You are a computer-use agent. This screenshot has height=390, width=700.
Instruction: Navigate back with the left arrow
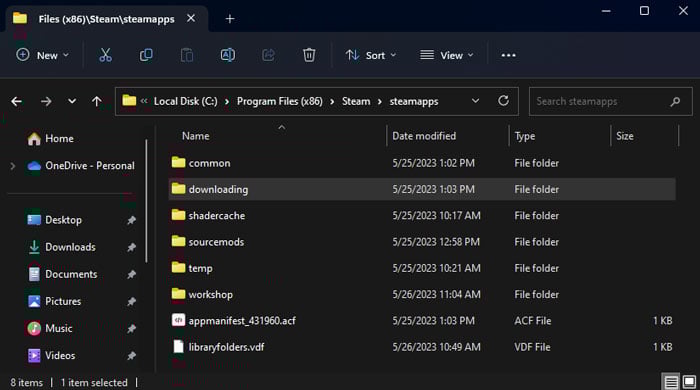click(x=17, y=102)
